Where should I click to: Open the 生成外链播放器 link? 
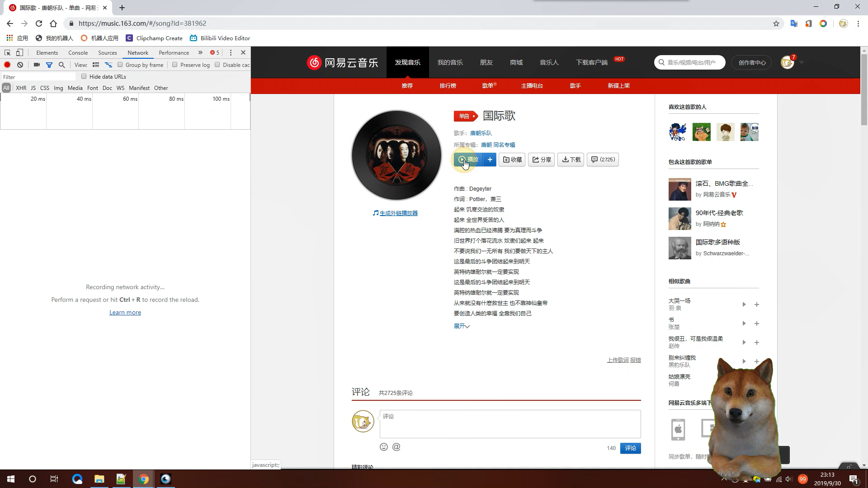point(398,213)
